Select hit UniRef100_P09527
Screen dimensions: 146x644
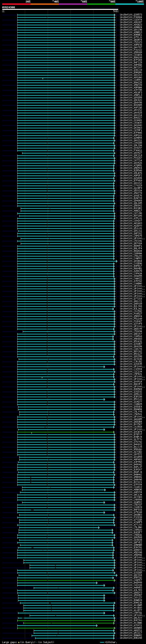click(x=131, y=314)
